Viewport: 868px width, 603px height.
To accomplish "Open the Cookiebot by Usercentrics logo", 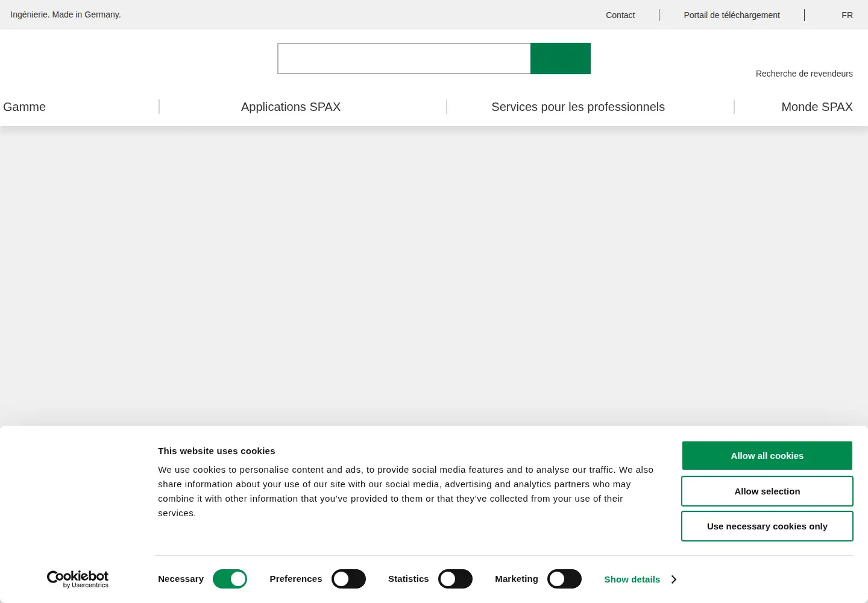I will (x=78, y=579).
